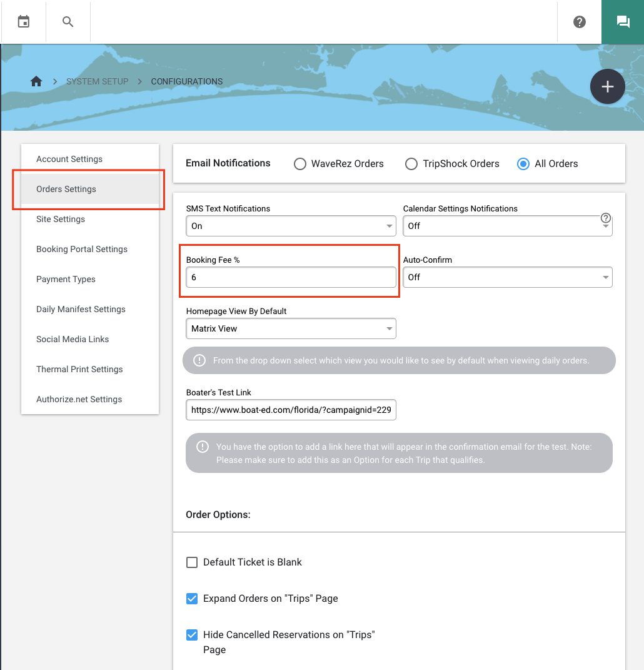Click into the Booking Fee % field
The width and height of the screenshot is (644, 670).
[291, 277]
